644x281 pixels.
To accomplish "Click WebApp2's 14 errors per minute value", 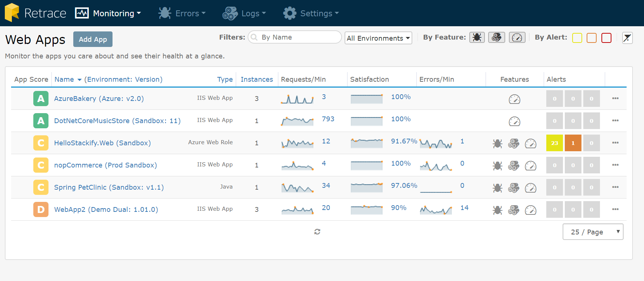I will 464,208.
